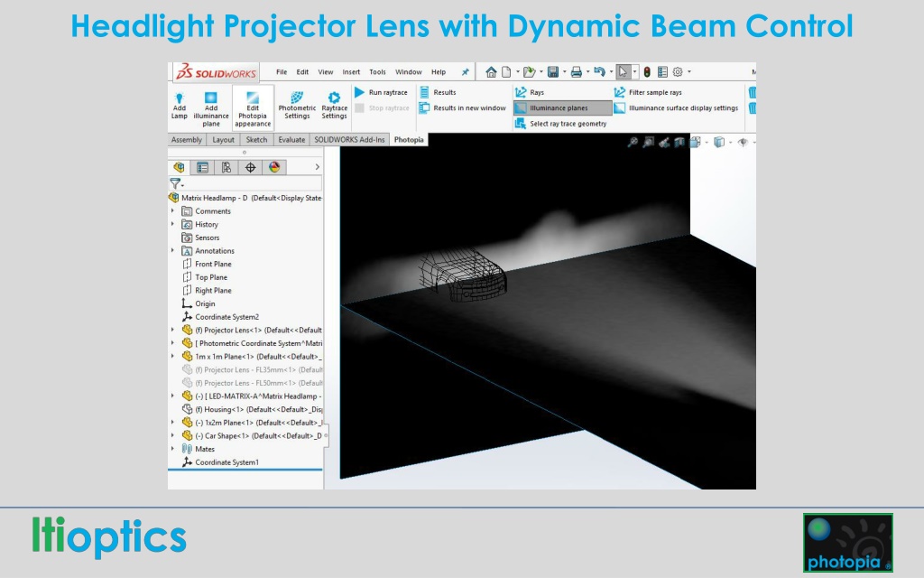
Task: Expand the History folder
Action: (172, 224)
